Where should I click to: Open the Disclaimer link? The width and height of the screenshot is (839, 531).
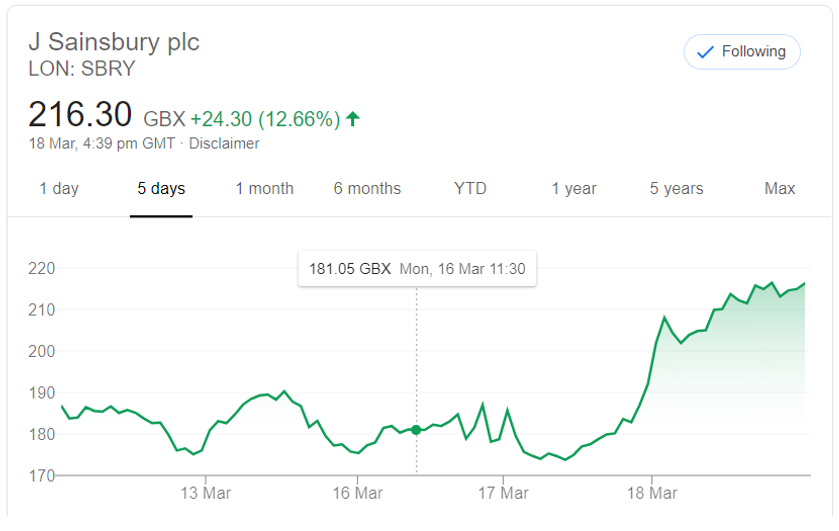(224, 143)
